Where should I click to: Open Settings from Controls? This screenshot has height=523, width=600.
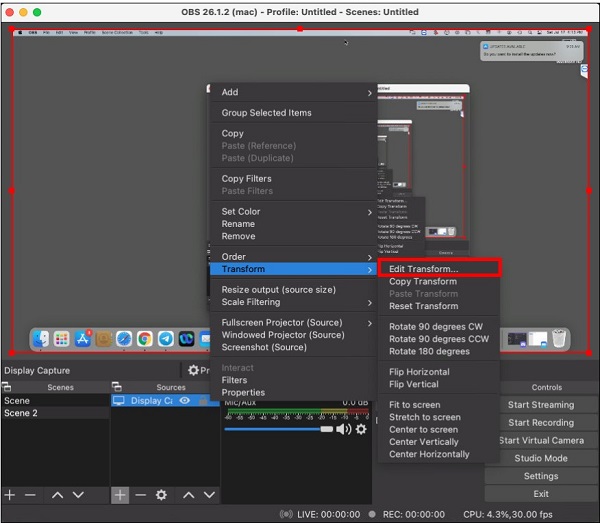[x=541, y=476]
